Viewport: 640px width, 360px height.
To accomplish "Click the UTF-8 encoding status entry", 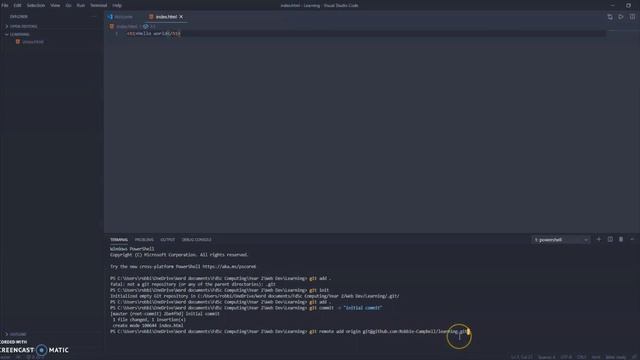I will click(x=566, y=357).
